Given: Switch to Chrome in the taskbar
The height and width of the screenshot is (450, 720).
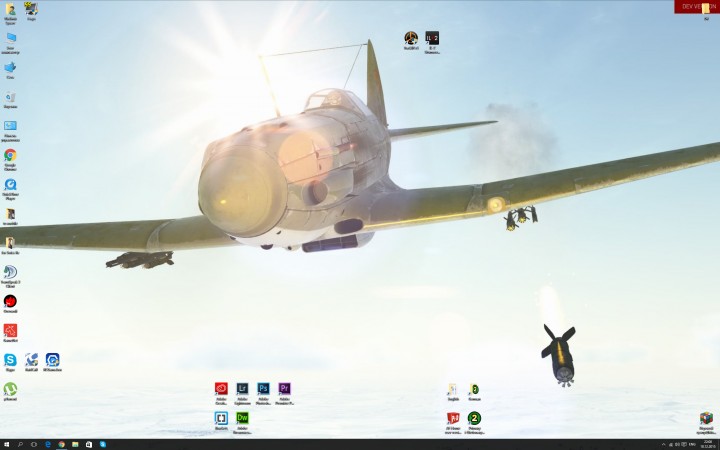Looking at the screenshot, I should [62, 444].
